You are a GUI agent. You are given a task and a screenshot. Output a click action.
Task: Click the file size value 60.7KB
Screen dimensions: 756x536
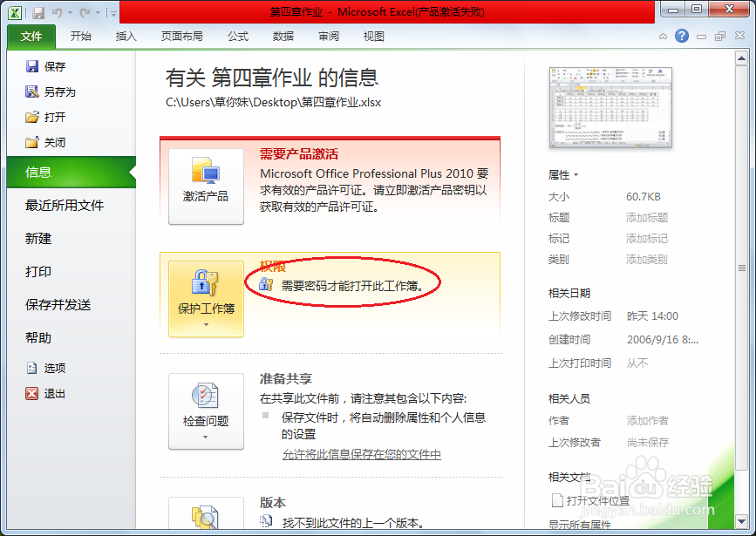point(644,197)
